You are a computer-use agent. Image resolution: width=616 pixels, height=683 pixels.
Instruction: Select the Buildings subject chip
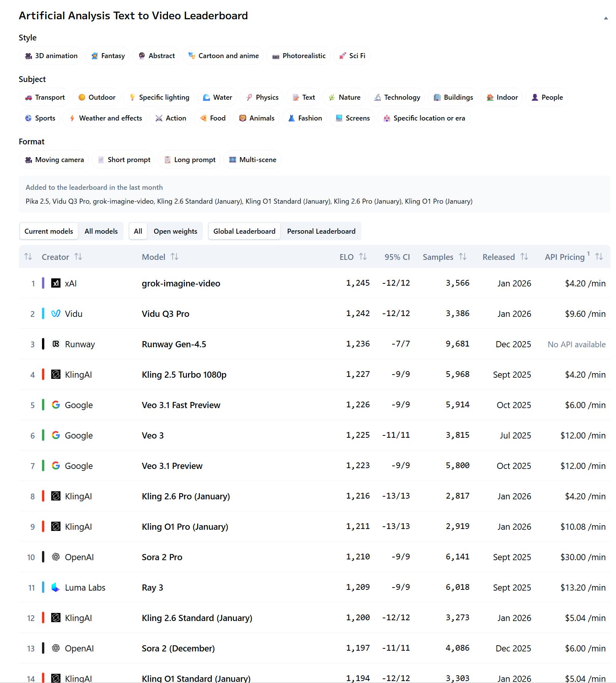click(453, 97)
